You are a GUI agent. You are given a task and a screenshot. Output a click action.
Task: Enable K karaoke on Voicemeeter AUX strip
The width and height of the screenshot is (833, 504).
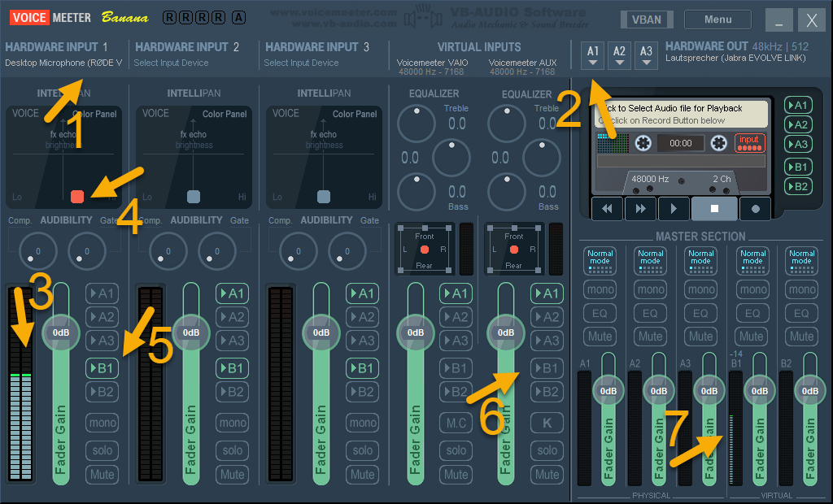(547, 423)
